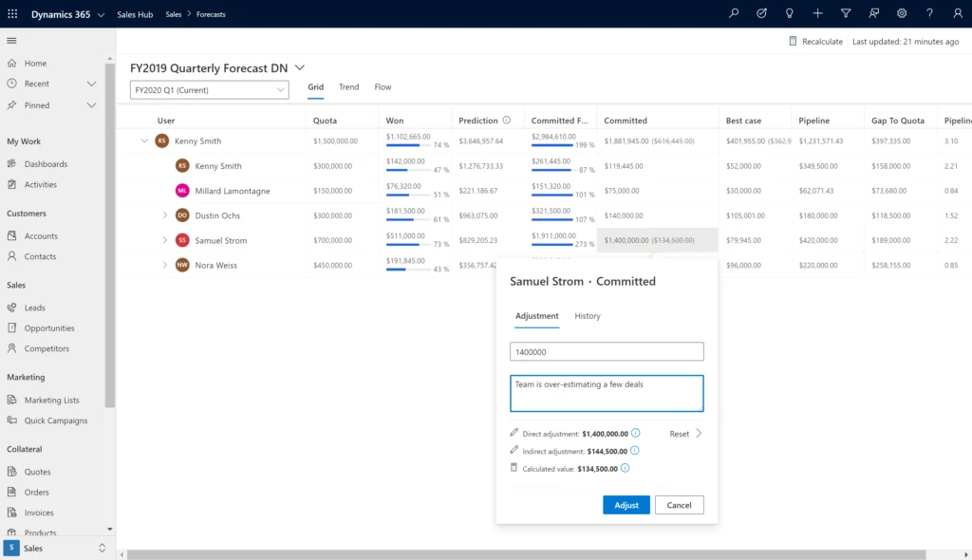This screenshot has height=560, width=972.
Task: Click info icon next to Direct adjustment
Action: (635, 433)
